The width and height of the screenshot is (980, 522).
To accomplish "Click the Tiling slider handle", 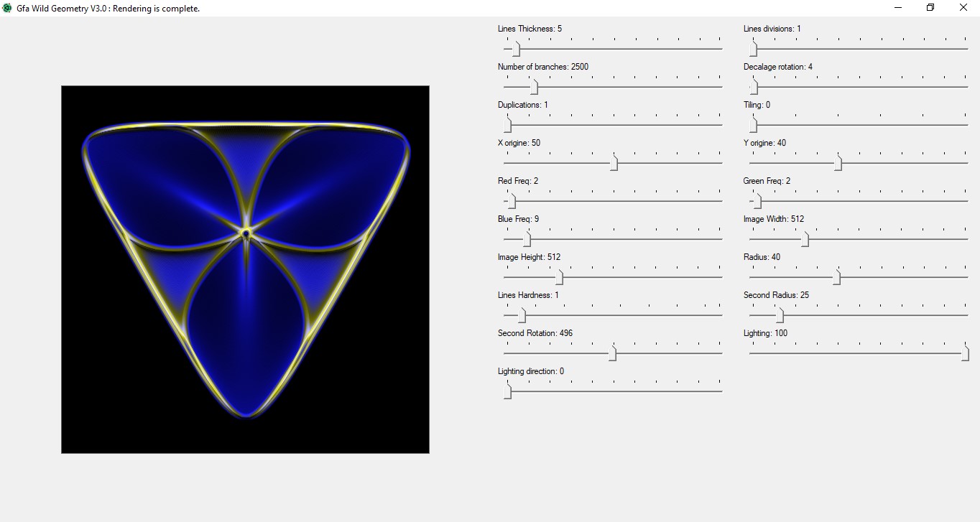I will (x=753, y=125).
